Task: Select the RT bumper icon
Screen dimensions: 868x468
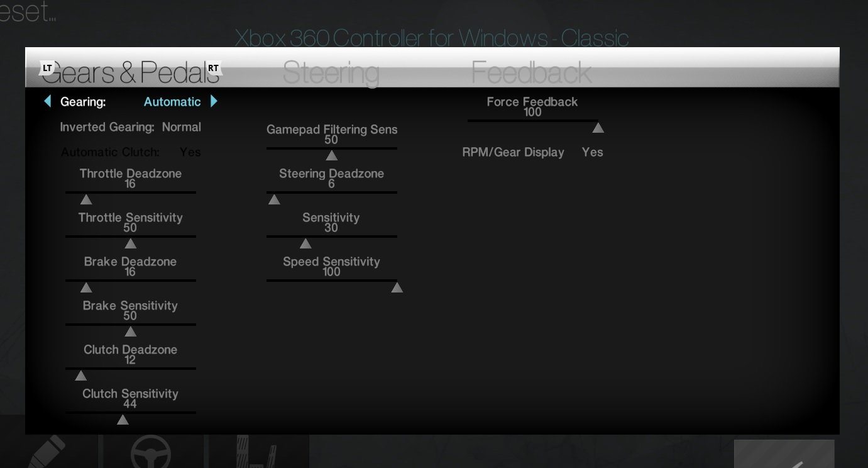Action: [214, 68]
